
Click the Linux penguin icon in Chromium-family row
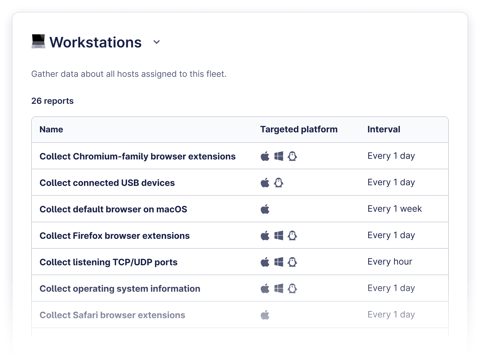[x=292, y=156]
